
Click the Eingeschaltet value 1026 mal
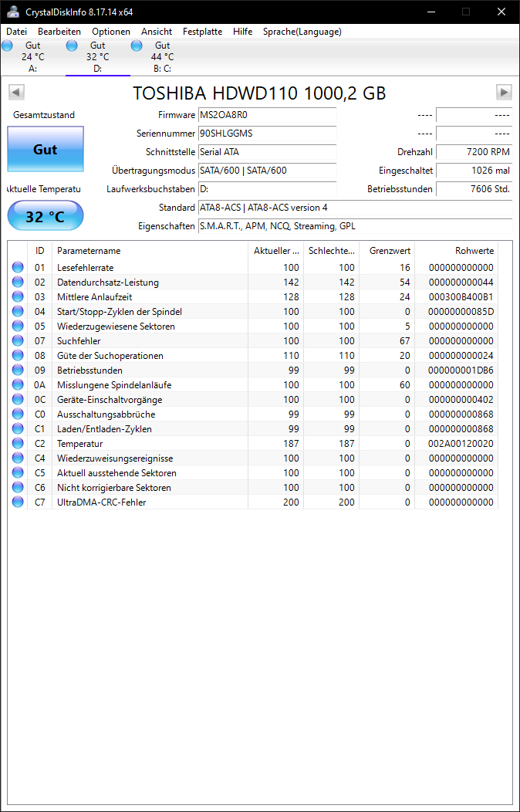[x=474, y=171]
